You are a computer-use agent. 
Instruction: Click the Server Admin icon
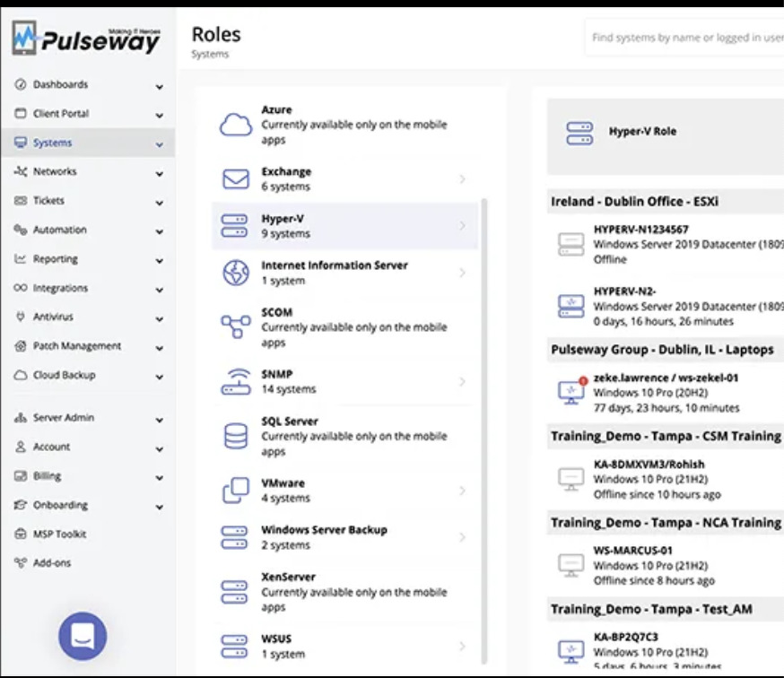coord(20,418)
